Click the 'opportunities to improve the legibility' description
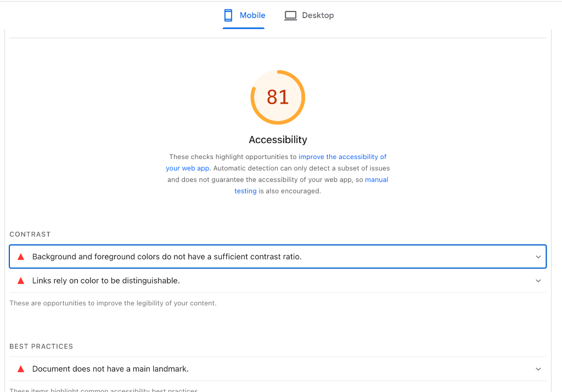562x392 pixels. (113, 303)
